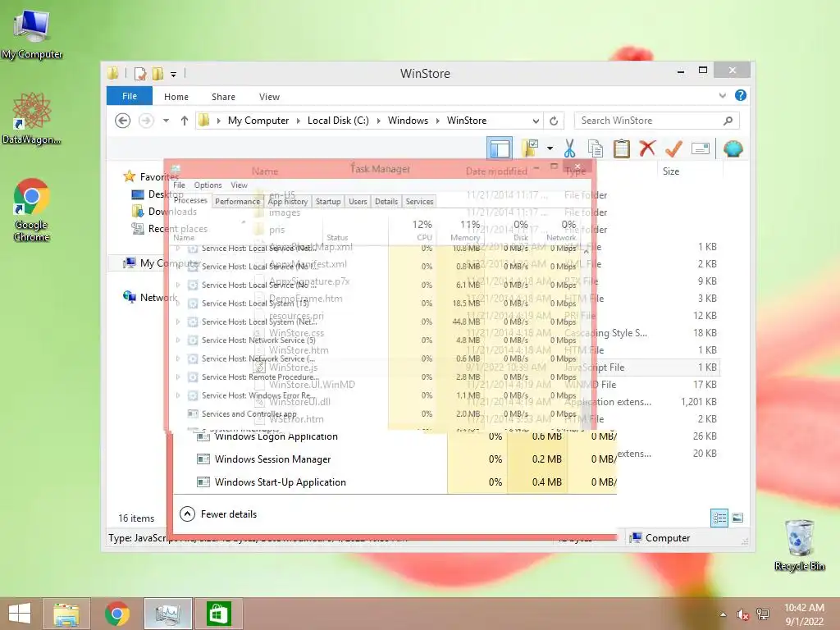Click the red X Delete icon
The width and height of the screenshot is (840, 630).
647,148
